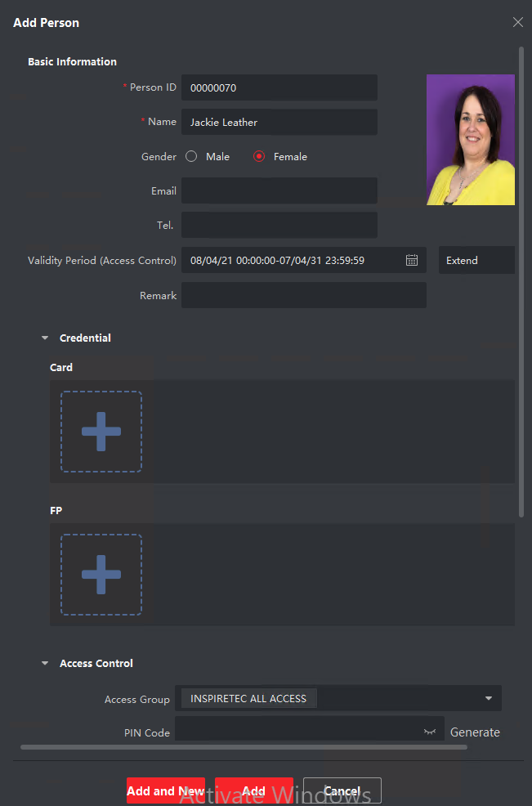Image resolution: width=532 pixels, height=806 pixels.
Task: Select the Male gender option
Action: pos(191,156)
